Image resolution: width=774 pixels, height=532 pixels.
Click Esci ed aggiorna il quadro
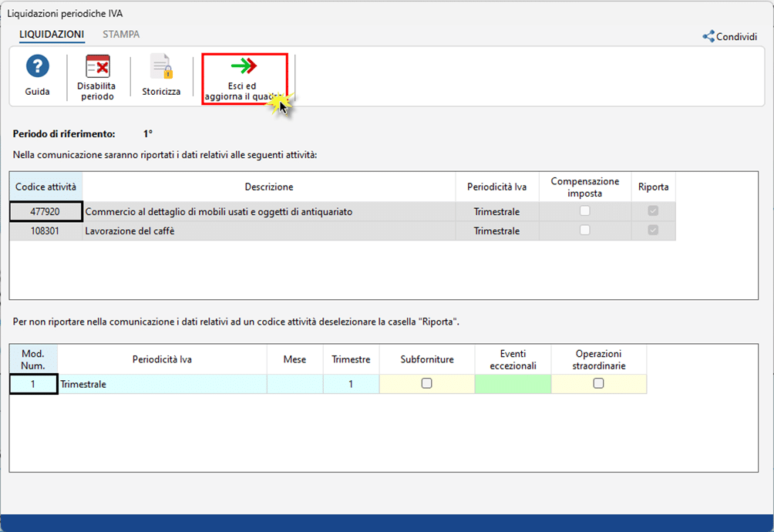244,79
